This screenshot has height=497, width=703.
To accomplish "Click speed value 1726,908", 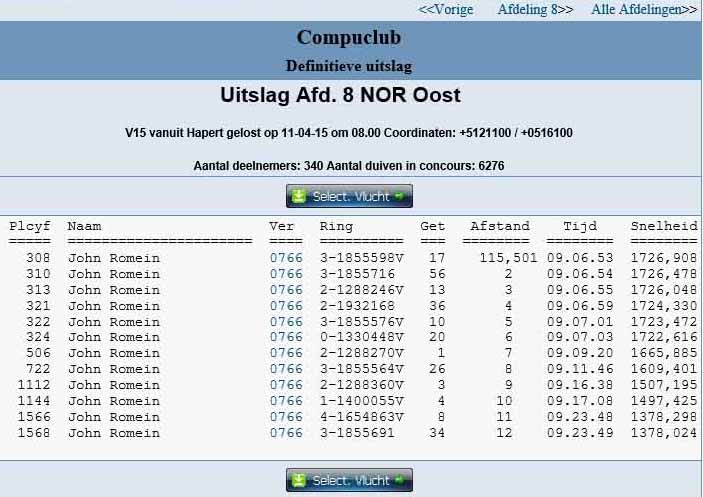I will pos(664,258).
